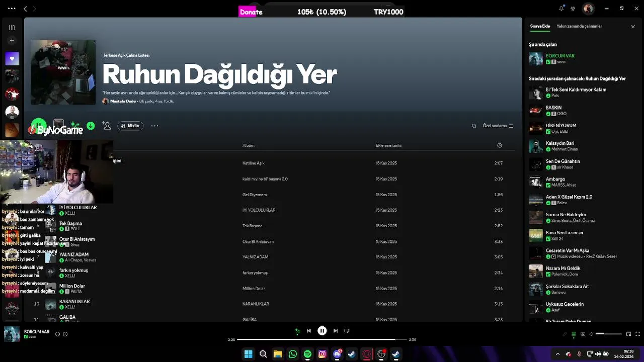Open album link kaldım yine bi' başıma 2.0
Screen dimensions: 644x362
(x=265, y=179)
